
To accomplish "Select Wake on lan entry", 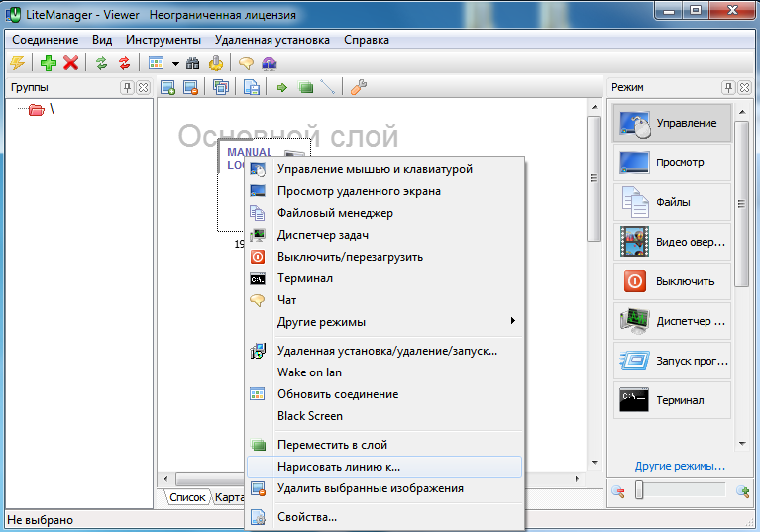I will [x=384, y=372].
